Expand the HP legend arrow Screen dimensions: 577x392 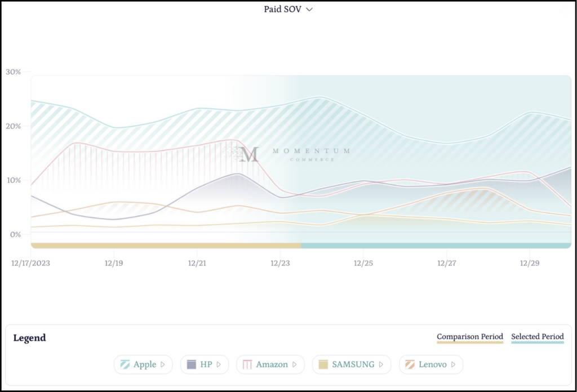tap(219, 364)
